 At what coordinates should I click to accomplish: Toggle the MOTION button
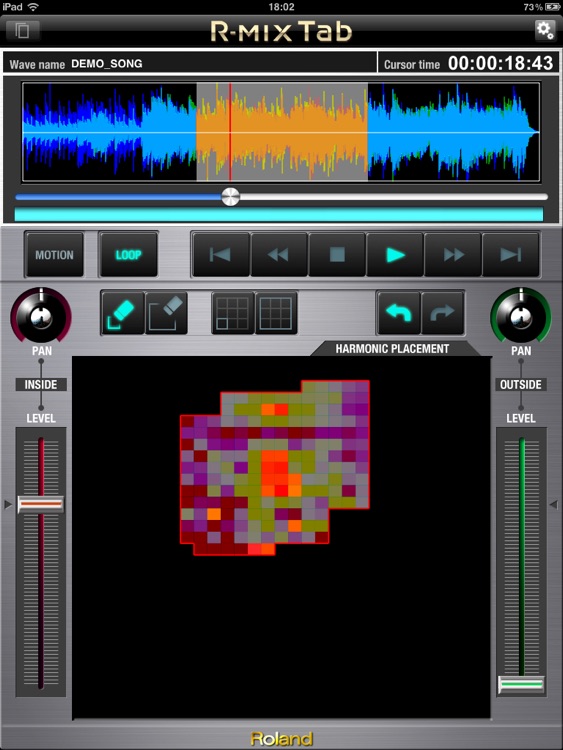(x=55, y=255)
